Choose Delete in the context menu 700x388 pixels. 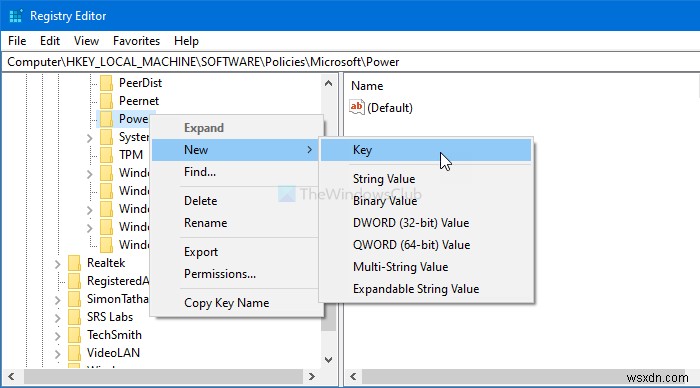point(235,201)
